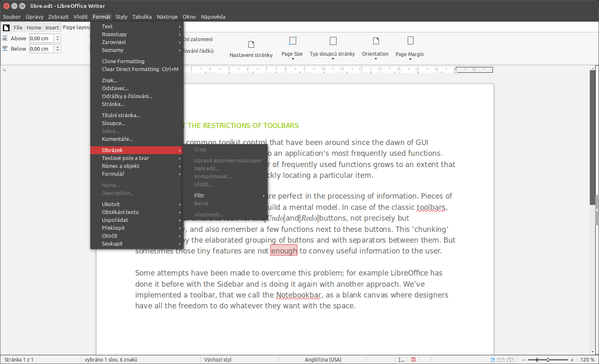
Task: Switch to the Home notebookbar tab
Action: 34,28
